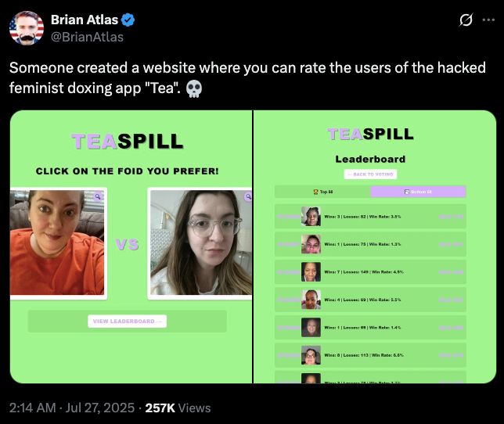The image size is (504, 424).
Task: Click the skull emoji in tweet text
Action: point(194,88)
